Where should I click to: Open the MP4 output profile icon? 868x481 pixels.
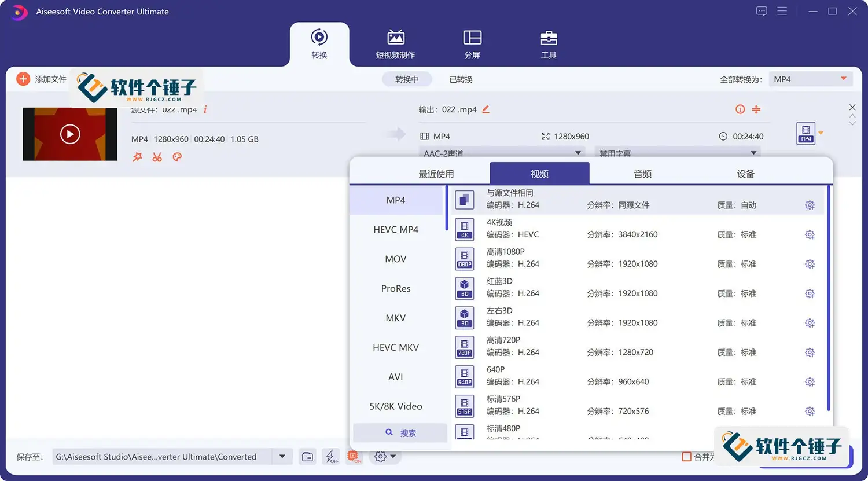(806, 133)
